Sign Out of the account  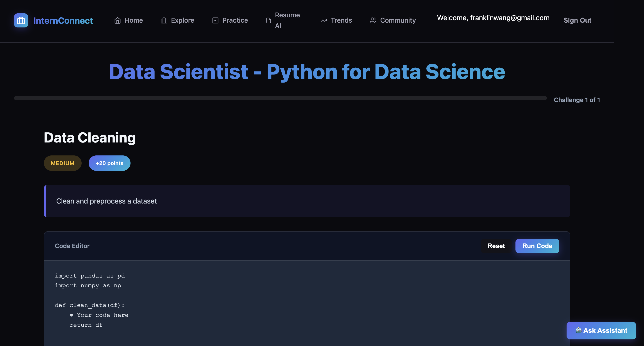(x=577, y=20)
